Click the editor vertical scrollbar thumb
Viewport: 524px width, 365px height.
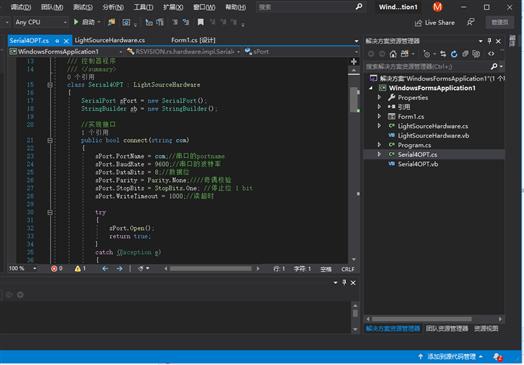coord(354,99)
